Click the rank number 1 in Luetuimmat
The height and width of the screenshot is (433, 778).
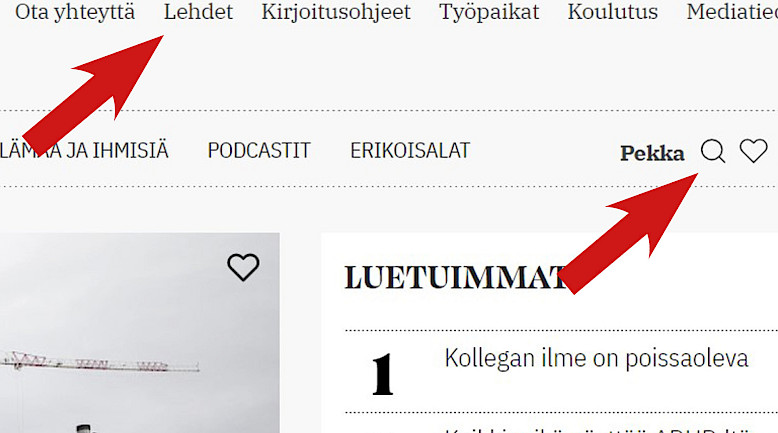[383, 374]
